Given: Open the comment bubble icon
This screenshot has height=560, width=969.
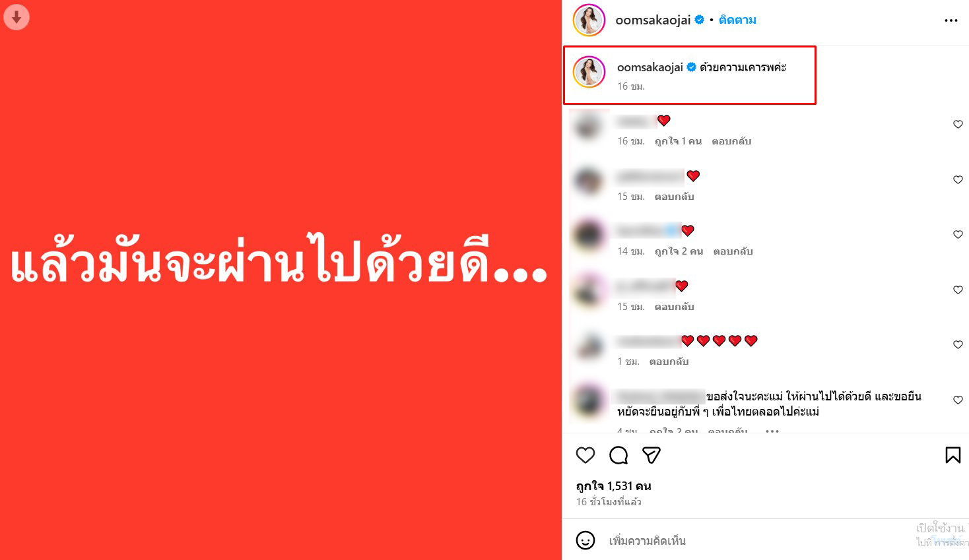Looking at the screenshot, I should point(618,455).
